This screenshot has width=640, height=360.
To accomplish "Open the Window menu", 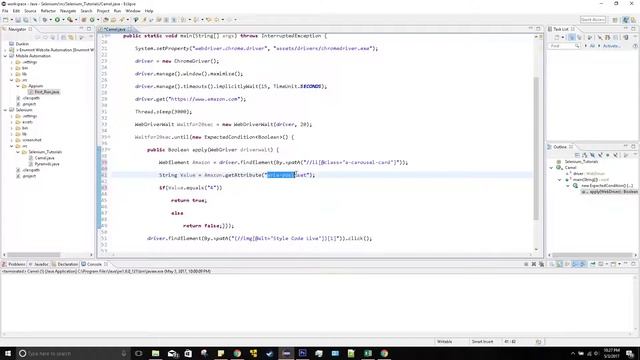I will pos(133,11).
